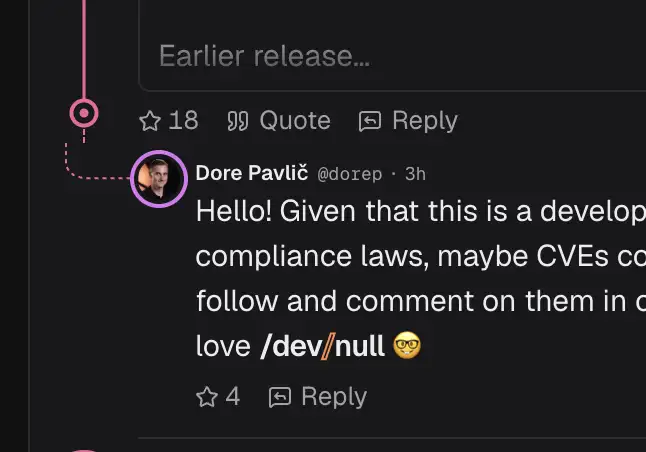The image size is (646, 452).
Task: Click comment text starting Hello! Given
Action: (x=421, y=278)
